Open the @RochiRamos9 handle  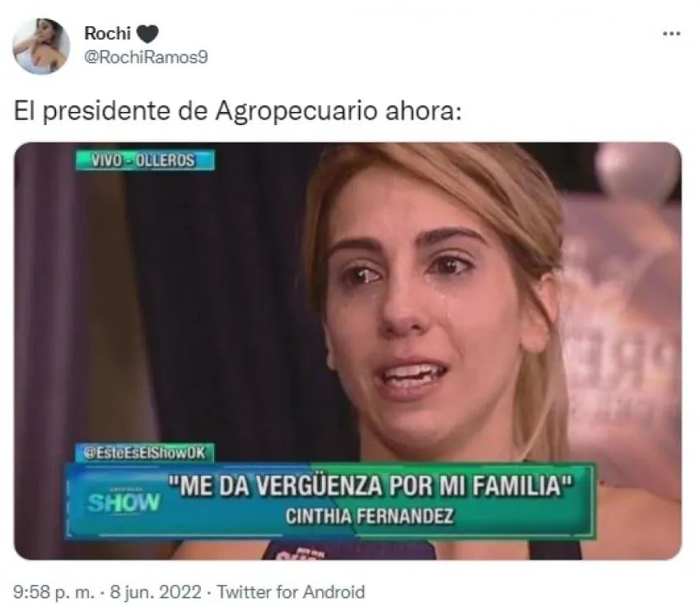(146, 58)
